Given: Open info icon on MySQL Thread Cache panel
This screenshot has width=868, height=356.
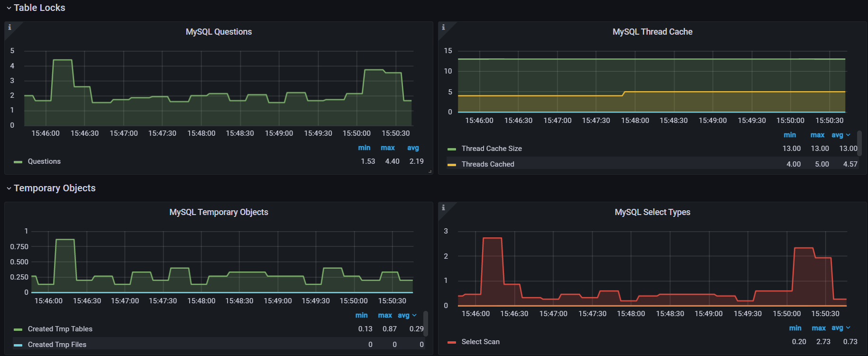Looking at the screenshot, I should click(443, 27).
